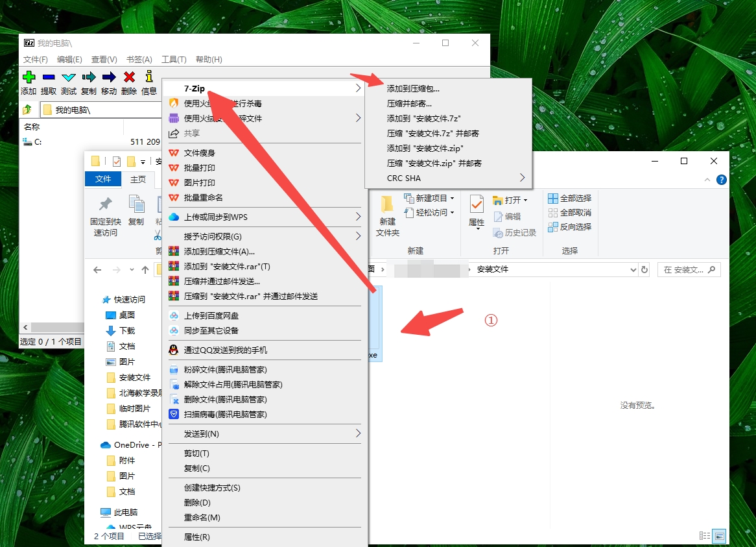Expand the CRC SHA submenu
Screen dimensions: 756x547
[x=449, y=178]
